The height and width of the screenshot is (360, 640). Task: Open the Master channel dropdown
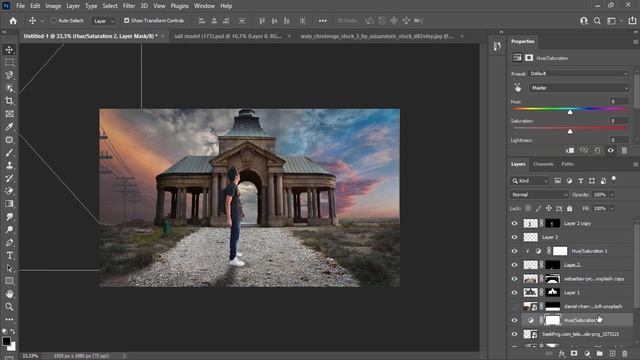coord(579,88)
